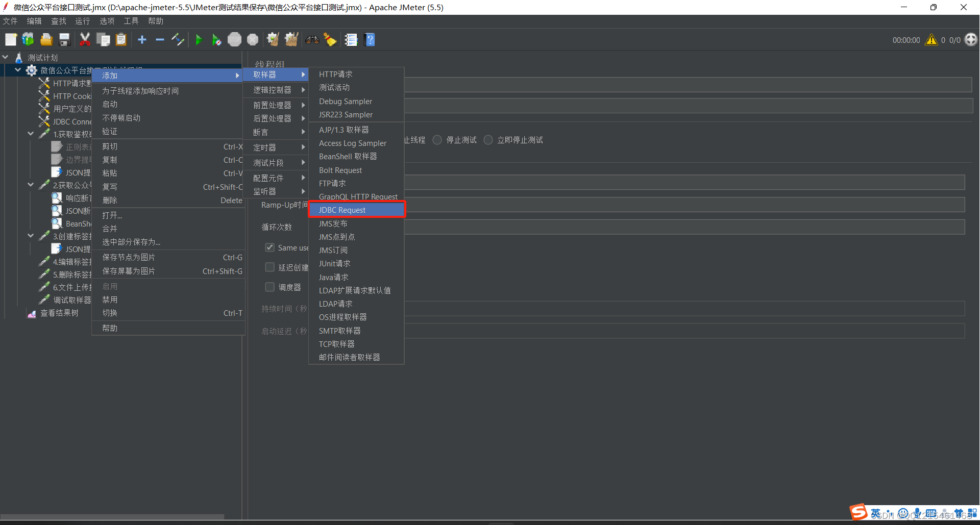Image resolution: width=980 pixels, height=525 pixels.
Task: Open the 文件 menu
Action: 10,21
